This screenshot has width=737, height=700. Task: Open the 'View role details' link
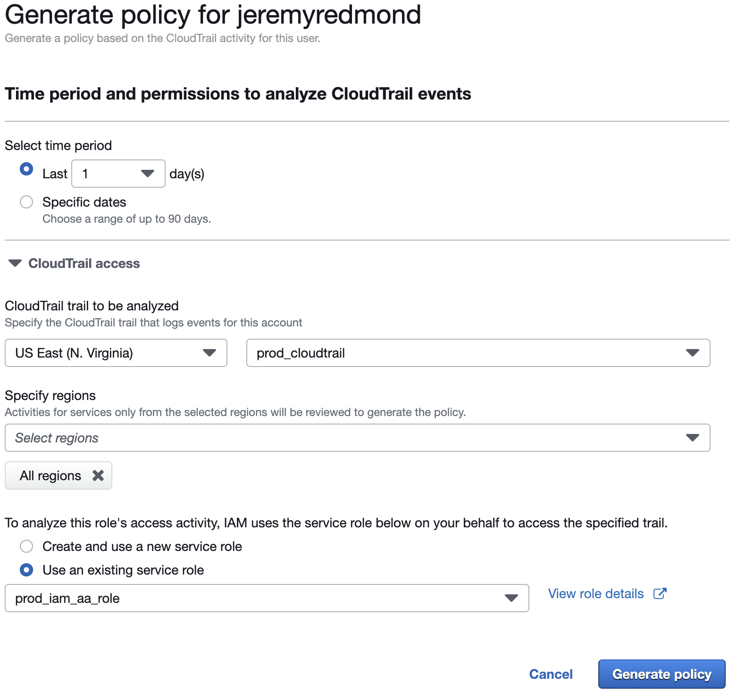596,593
